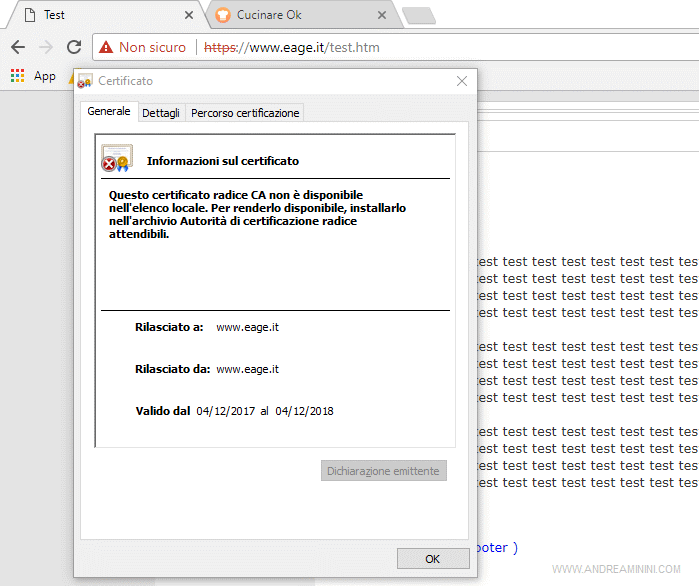699x586 pixels.
Task: Click the red warning triangle icon
Action: tap(106, 47)
